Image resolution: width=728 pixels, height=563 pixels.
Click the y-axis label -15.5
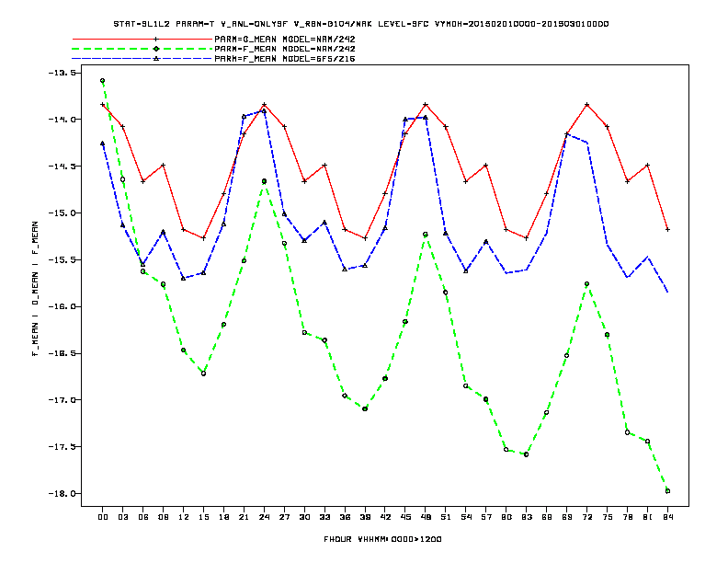pyautogui.click(x=62, y=259)
